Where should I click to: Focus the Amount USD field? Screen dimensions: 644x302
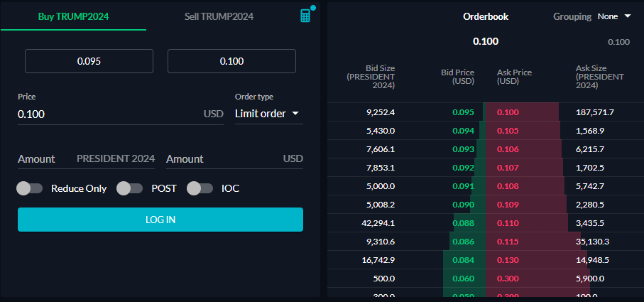pos(234,159)
